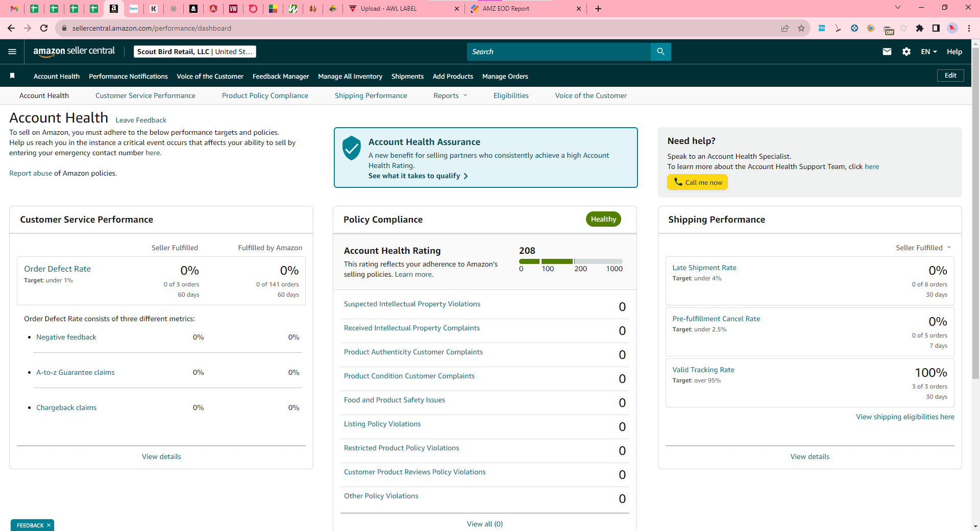Click the extension icon with Off badge

[888, 30]
